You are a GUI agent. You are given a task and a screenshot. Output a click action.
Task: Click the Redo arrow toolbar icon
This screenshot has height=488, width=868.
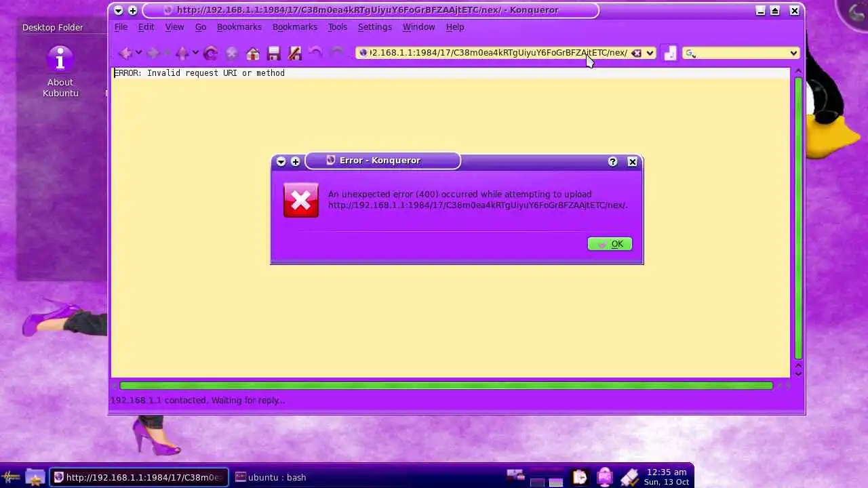(x=336, y=53)
